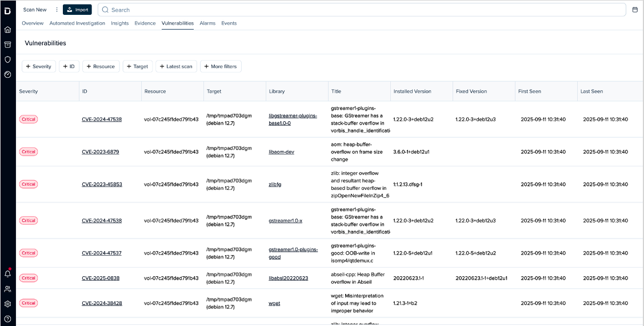The image size is (644, 326).
Task: Open the More filters menu
Action: click(221, 66)
